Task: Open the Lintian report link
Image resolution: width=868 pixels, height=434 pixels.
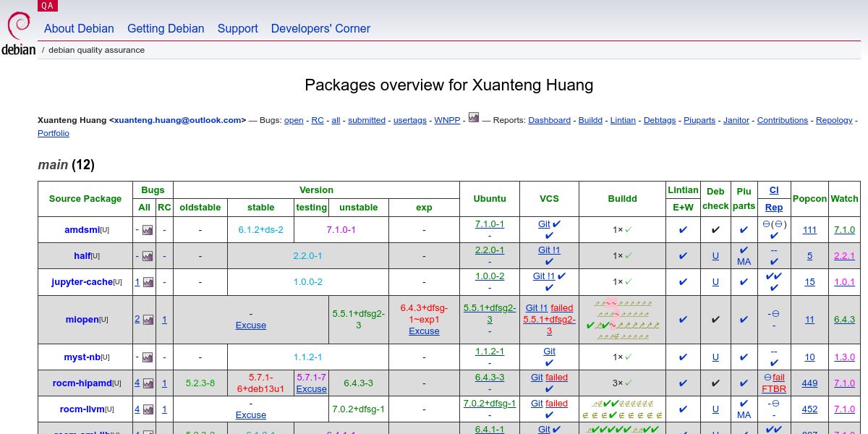Action: [x=623, y=120]
